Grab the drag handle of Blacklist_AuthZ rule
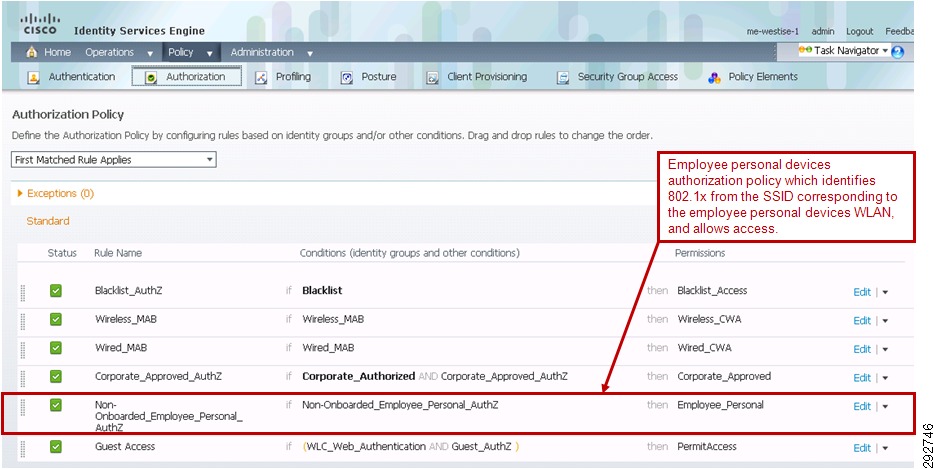Image resolution: width=933 pixels, height=469 pixels. tap(23, 292)
